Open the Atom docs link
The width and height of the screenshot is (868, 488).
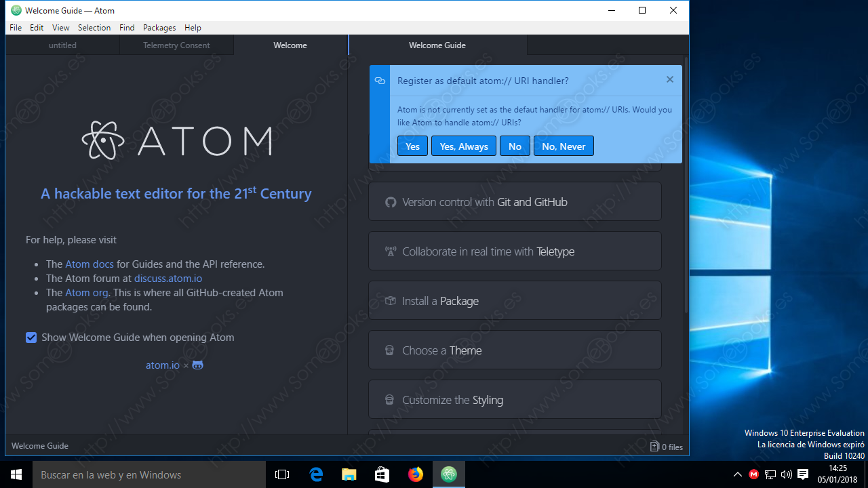point(90,264)
